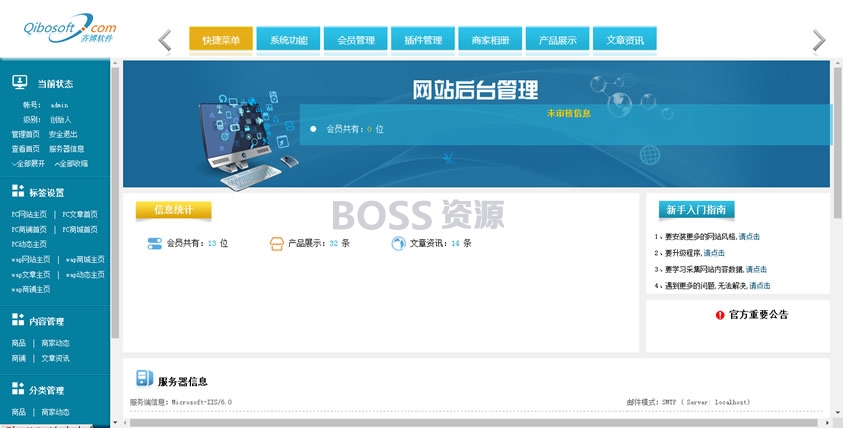
Task: Click the left arrow beside the top tabs
Action: pyautogui.click(x=165, y=40)
